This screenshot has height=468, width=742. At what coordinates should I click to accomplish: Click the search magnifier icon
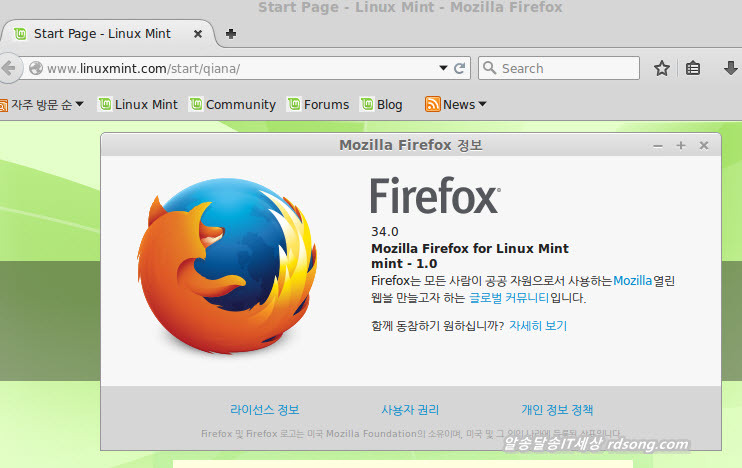[489, 68]
